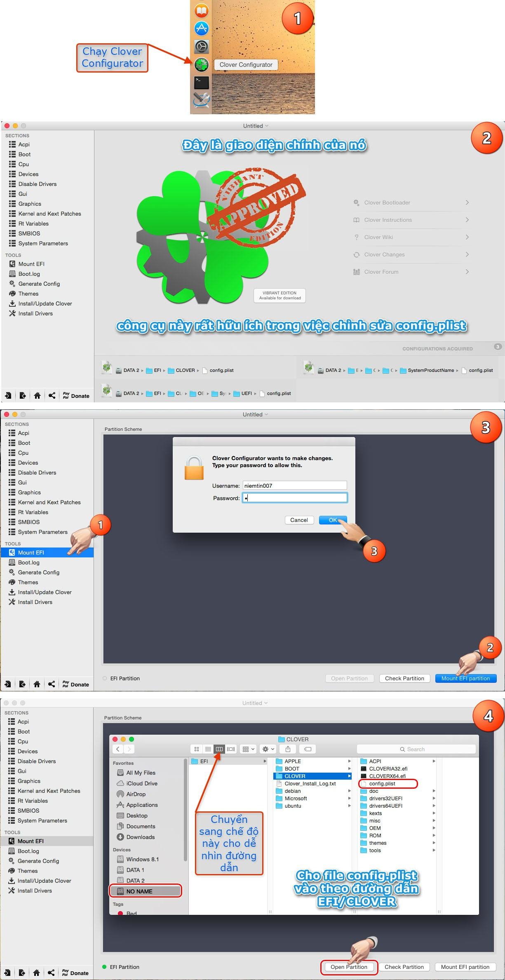
Task: Select EFI Partition radio in the password-prompt window
Action: (x=105, y=678)
